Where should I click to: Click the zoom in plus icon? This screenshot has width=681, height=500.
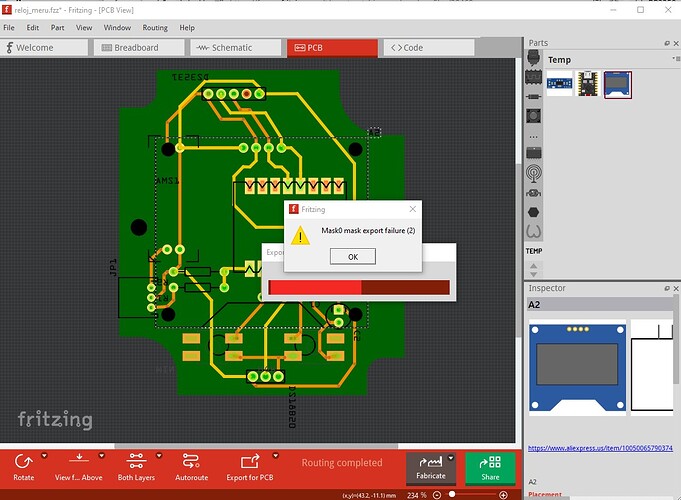coord(503,495)
